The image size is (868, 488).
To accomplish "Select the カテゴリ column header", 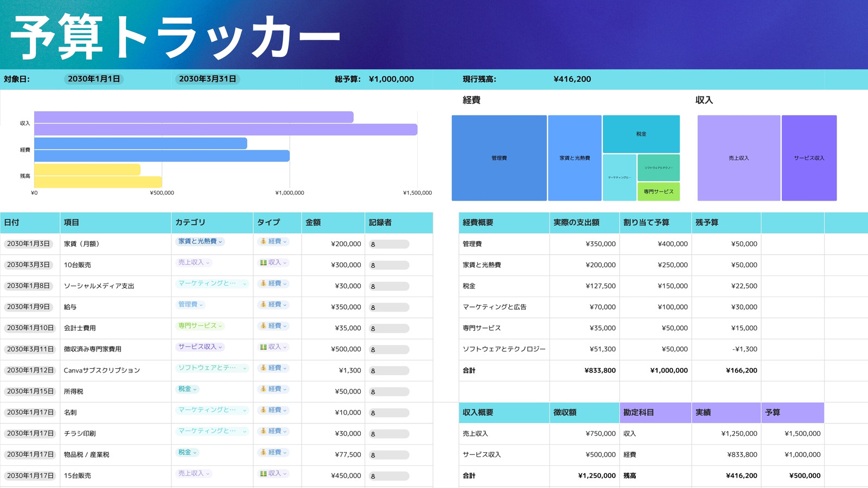I will [x=212, y=222].
